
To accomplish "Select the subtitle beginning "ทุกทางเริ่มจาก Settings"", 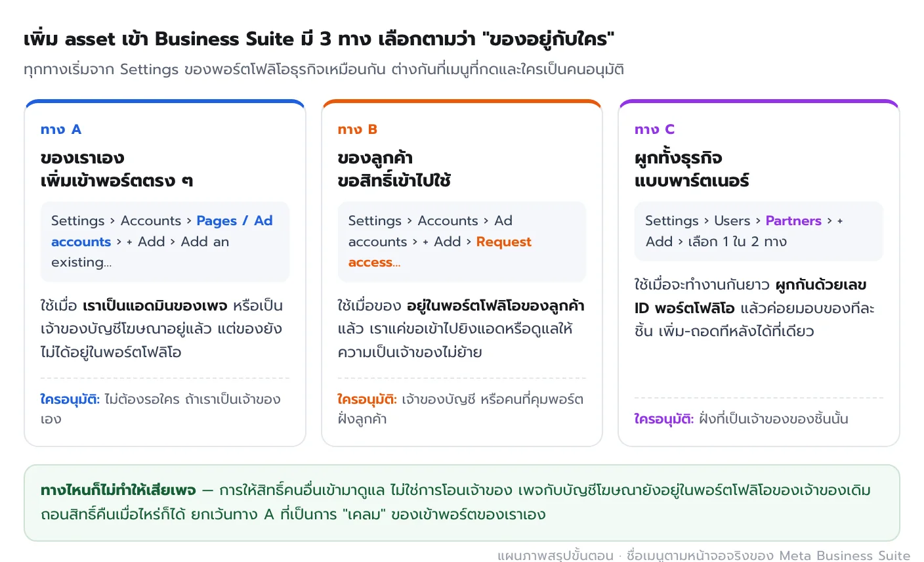I will (324, 70).
